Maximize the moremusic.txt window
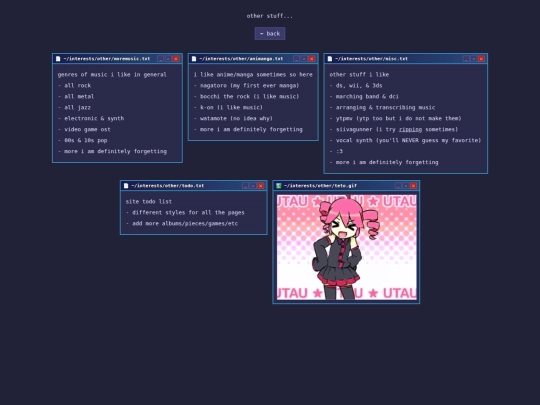540x405 pixels. pyautogui.click(x=168, y=59)
